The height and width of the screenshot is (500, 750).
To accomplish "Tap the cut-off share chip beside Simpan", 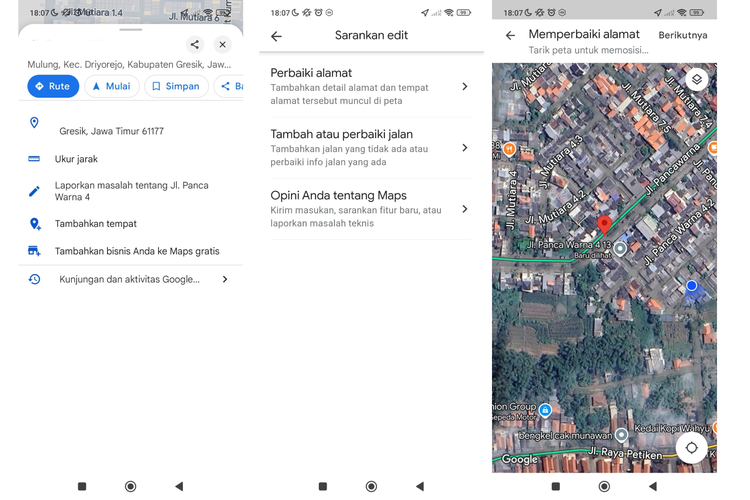I will click(230, 86).
